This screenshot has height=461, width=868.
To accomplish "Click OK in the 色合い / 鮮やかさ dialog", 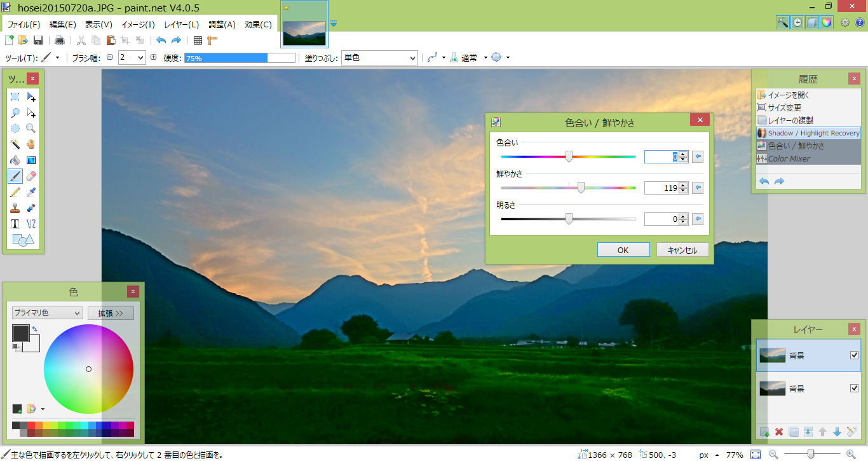I will pos(623,250).
